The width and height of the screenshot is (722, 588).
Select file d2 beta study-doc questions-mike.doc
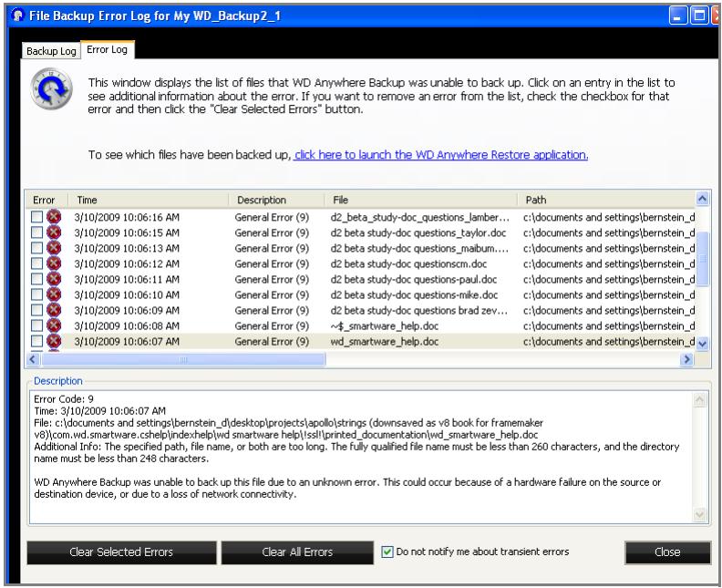point(414,294)
